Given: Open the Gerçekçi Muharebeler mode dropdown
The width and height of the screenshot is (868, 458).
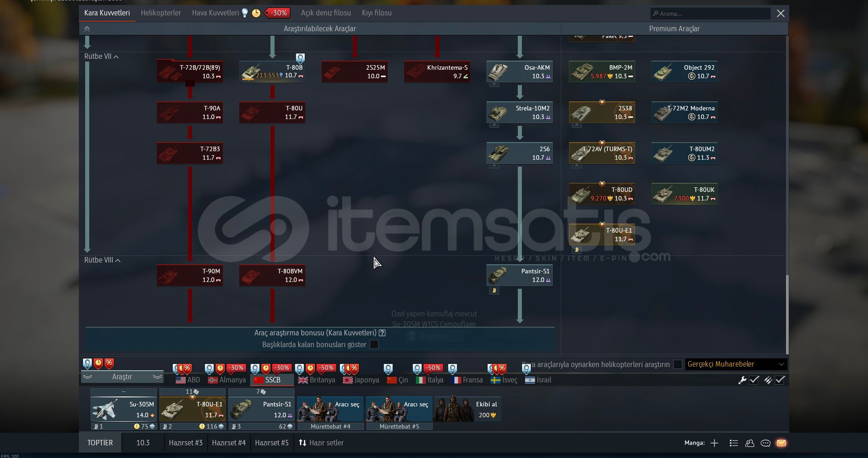Looking at the screenshot, I should 736,364.
